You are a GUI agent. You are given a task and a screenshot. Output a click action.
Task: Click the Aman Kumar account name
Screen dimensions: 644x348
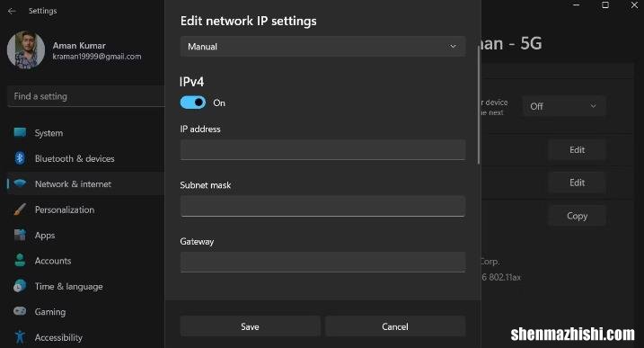[79, 45]
